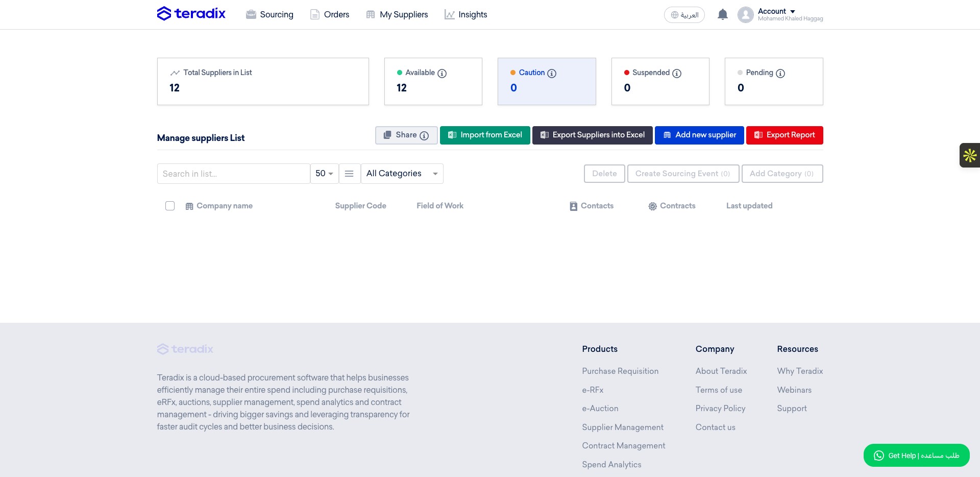980x477 pixels.
Task: Click the Caution info icon
Action: click(x=552, y=73)
